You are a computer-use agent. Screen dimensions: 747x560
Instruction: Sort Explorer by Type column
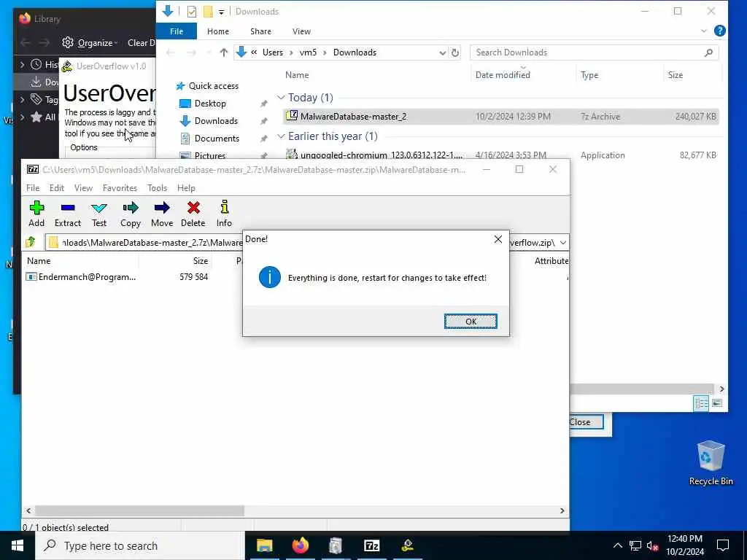pos(589,75)
